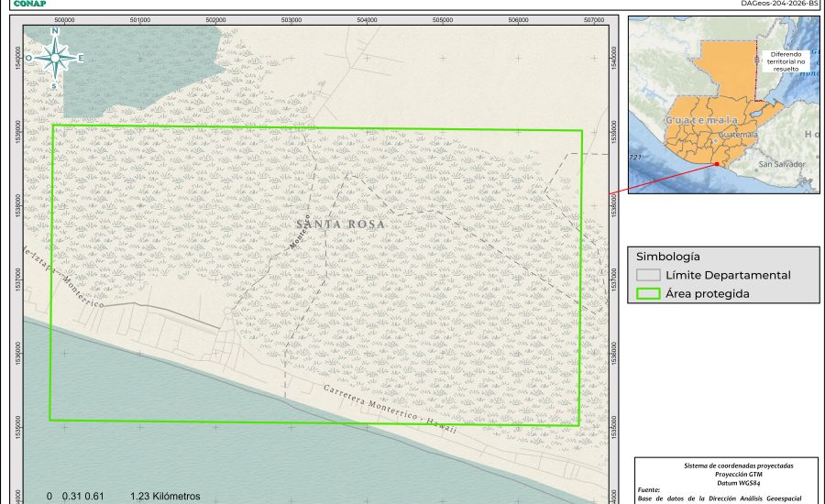This screenshot has width=825, height=504.
Task: Click the document code DAGeos-204-2026-BS
Action: click(780, 4)
